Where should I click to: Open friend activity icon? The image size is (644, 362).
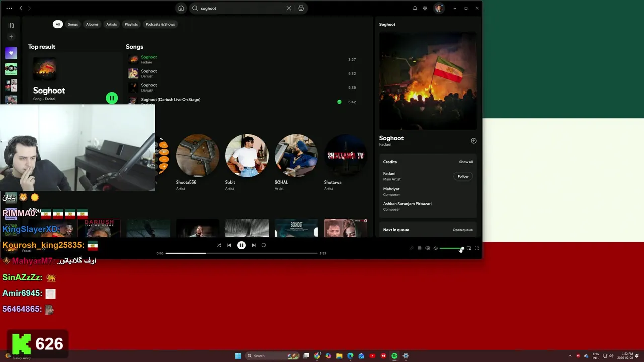click(425, 8)
